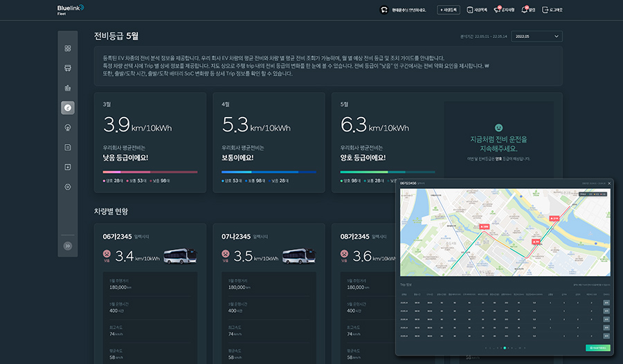This screenshot has height=364, width=623.
Task: Click the + 차량등록 button
Action: pyautogui.click(x=449, y=10)
